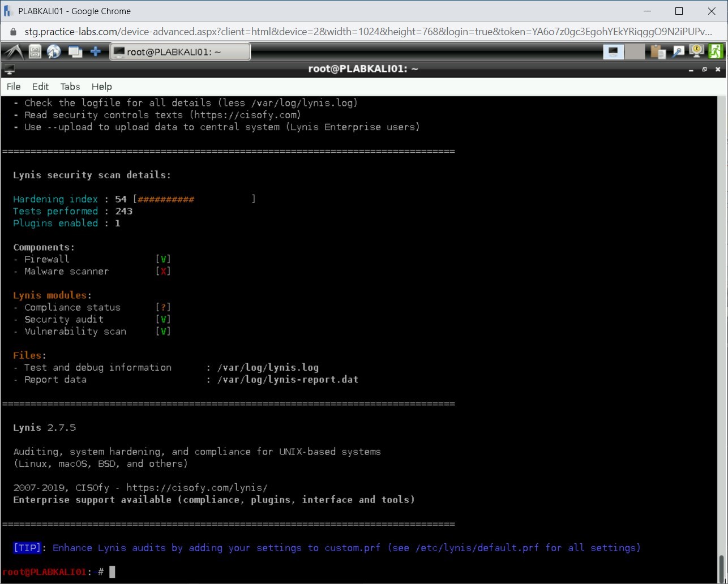
Task: Click the overlapping windows icon in panel
Action: 75,52
